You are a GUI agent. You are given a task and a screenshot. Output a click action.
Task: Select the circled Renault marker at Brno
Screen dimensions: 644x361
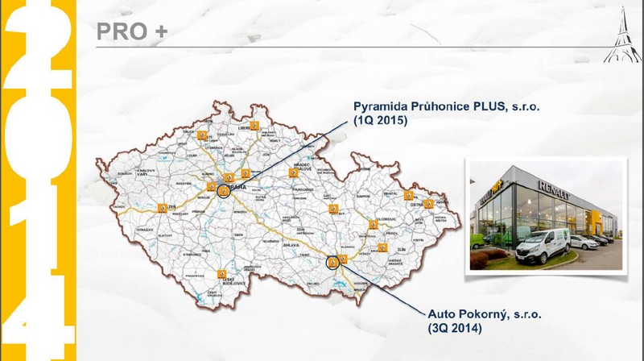tap(332, 263)
